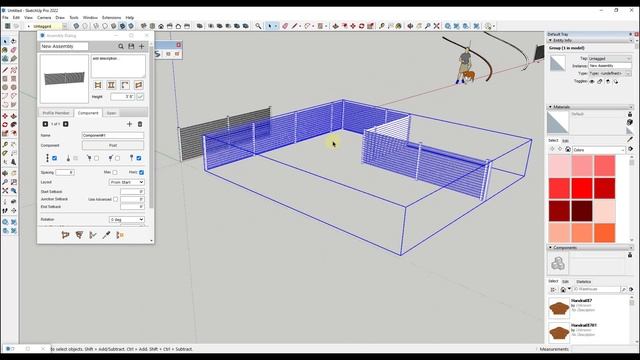Image resolution: width=640 pixels, height=360 pixels.
Task: Toggle the last placement checkbox under Component
Action: pyautogui.click(x=139, y=158)
